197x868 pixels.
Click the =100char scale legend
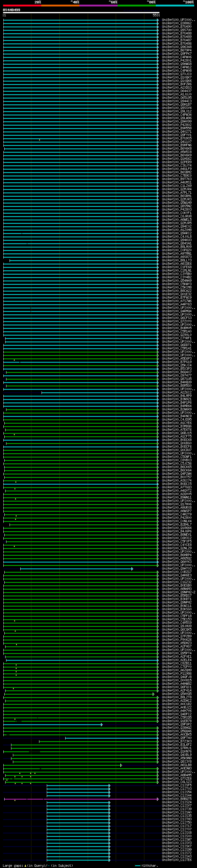pyautogui.click(x=146, y=865)
